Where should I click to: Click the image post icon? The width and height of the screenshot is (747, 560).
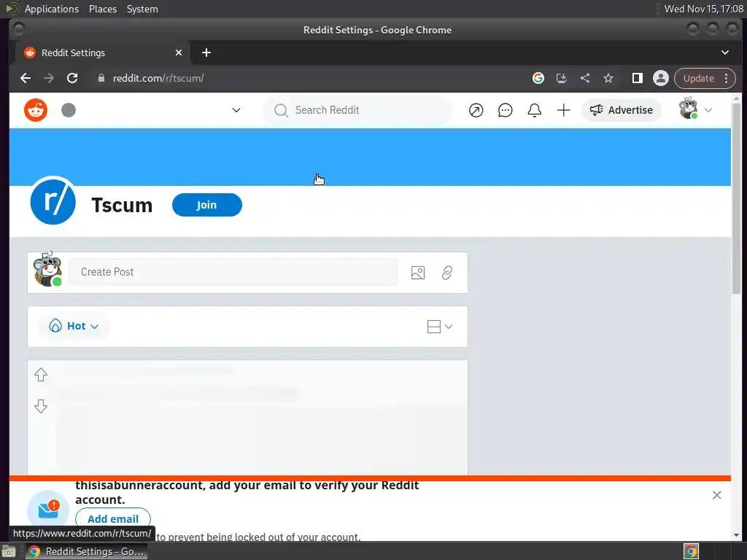(x=418, y=273)
